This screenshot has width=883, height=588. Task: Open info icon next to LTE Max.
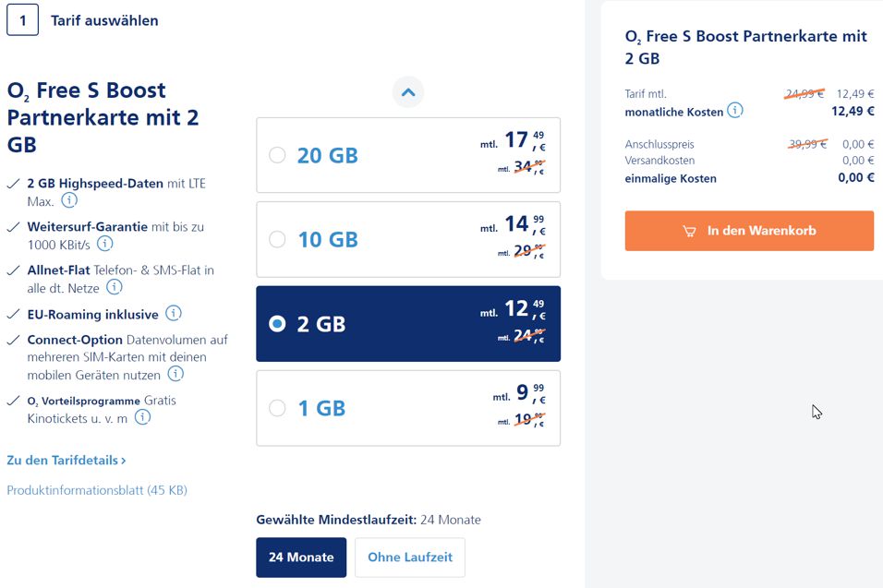[x=69, y=200]
